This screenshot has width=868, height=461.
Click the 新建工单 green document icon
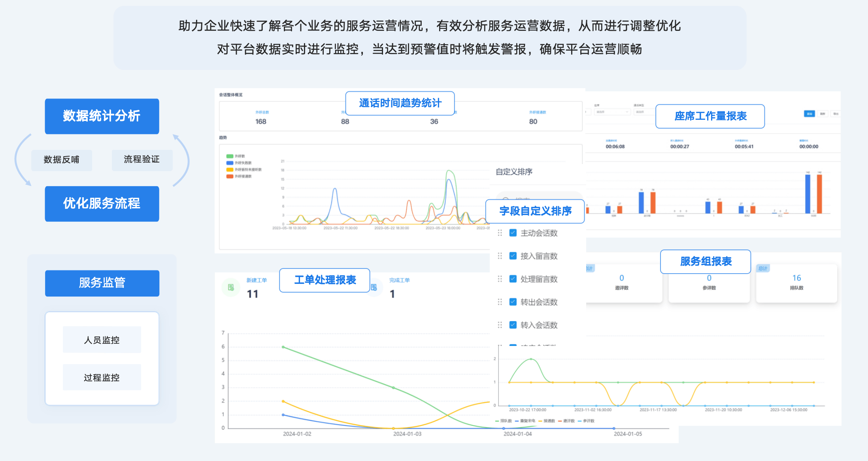tap(231, 287)
